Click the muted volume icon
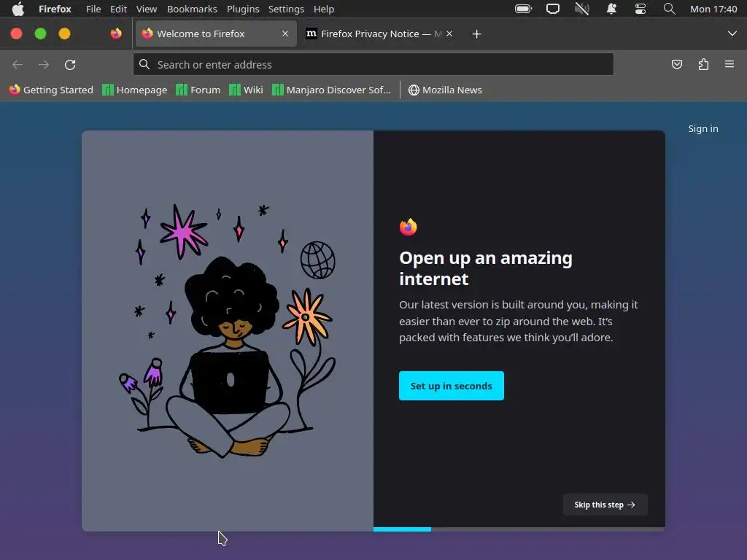 tap(581, 9)
